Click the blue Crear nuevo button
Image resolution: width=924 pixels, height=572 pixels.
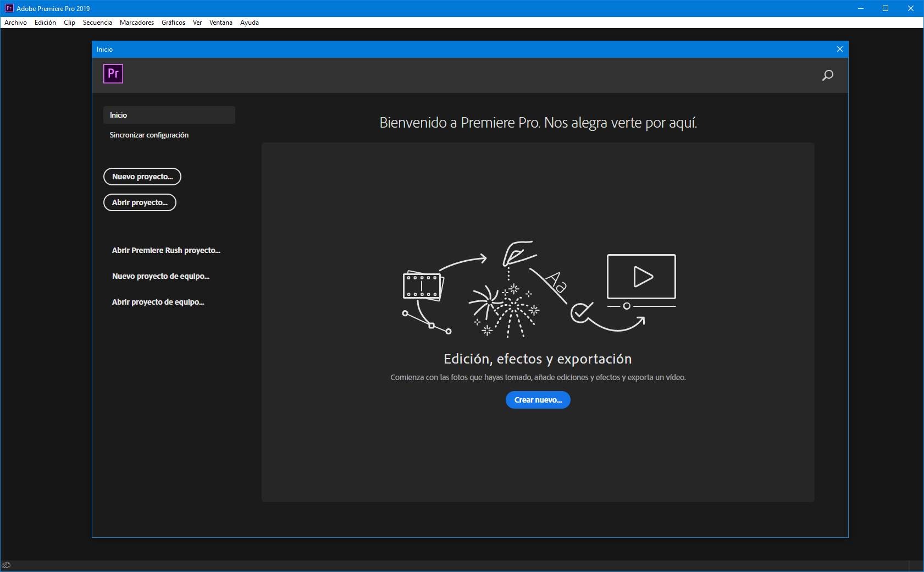pyautogui.click(x=538, y=400)
